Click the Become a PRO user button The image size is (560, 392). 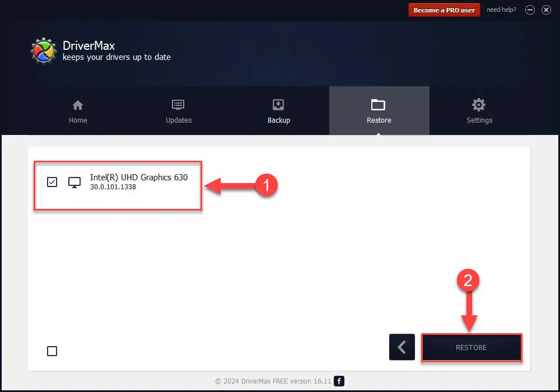444,10
